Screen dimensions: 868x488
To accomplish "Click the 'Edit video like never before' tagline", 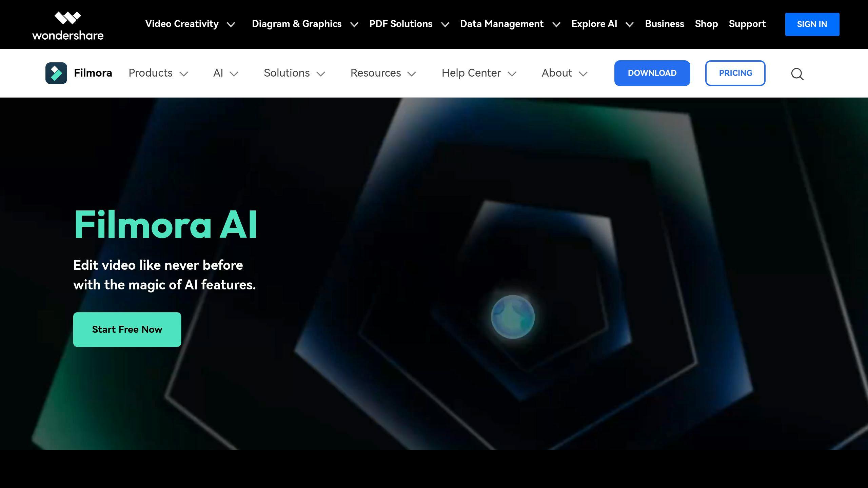I will click(x=158, y=265).
